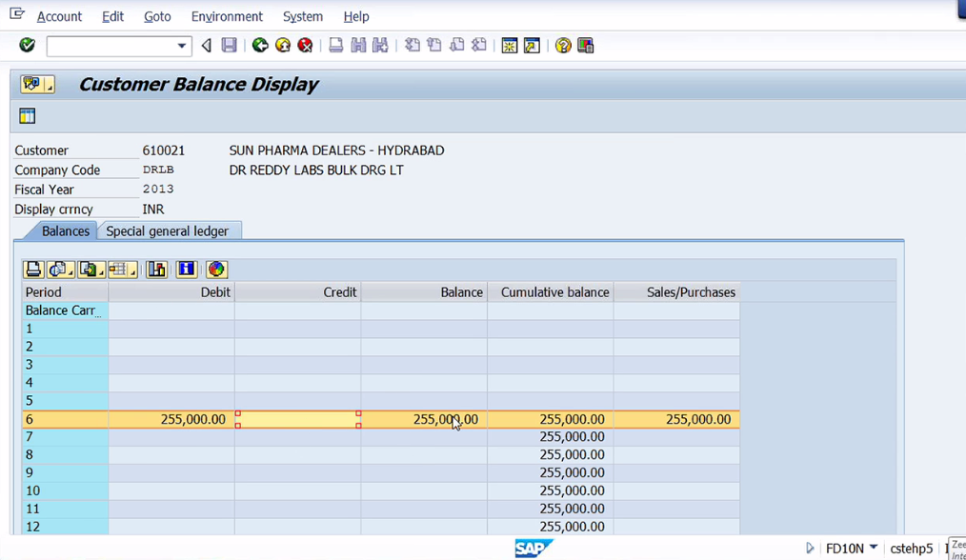Click period 12 cumulative balance value
966x560 pixels.
[x=572, y=527]
